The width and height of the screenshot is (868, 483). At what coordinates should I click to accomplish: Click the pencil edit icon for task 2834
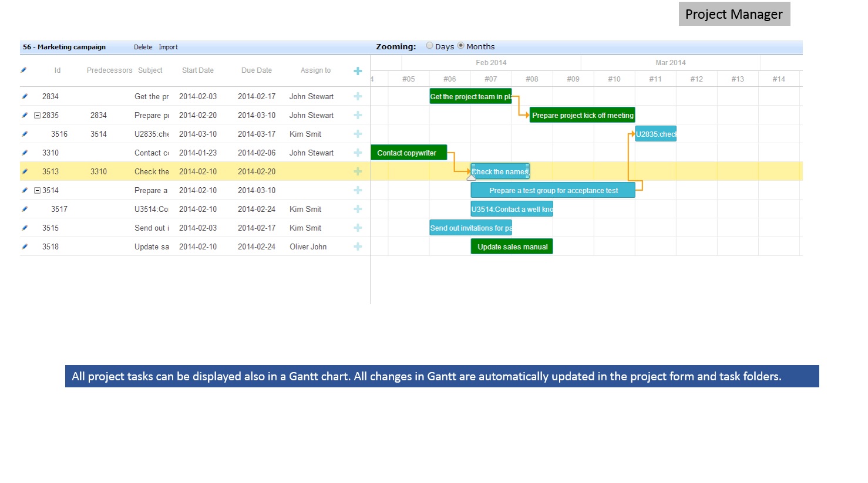click(24, 96)
